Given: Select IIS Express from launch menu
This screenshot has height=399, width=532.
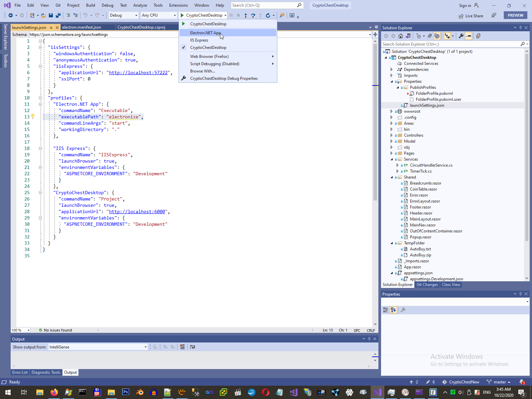Looking at the screenshot, I should (x=228, y=40).
